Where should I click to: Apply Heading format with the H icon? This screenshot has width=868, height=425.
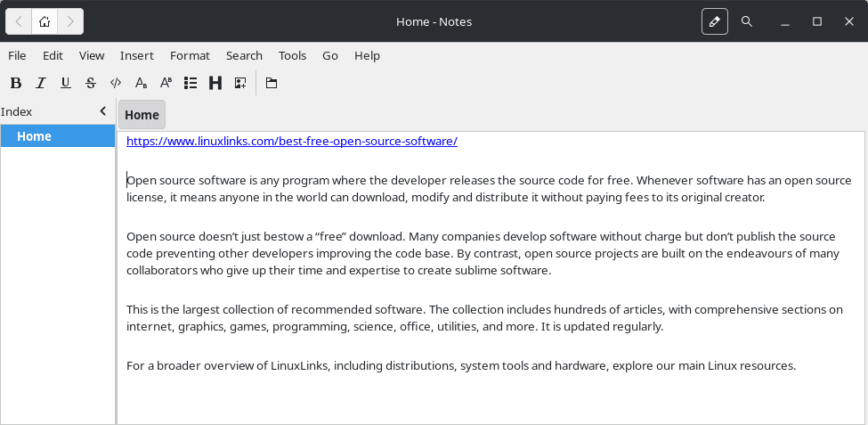(x=215, y=83)
